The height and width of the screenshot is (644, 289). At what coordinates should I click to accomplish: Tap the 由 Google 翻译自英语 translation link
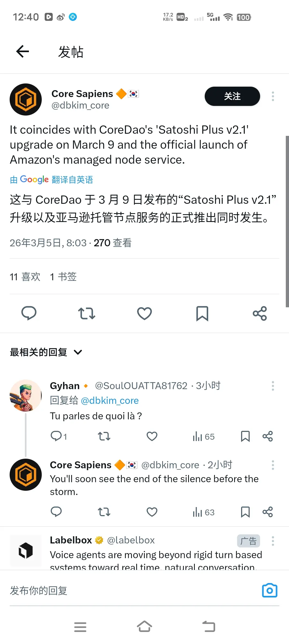pos(51,179)
